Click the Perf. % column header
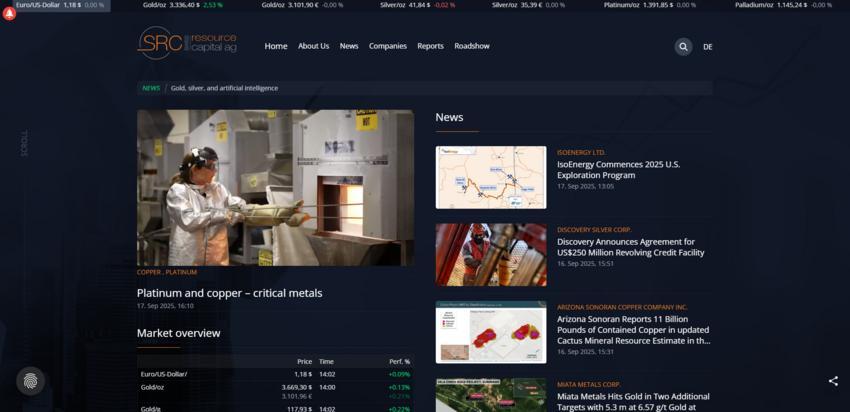 [400, 362]
